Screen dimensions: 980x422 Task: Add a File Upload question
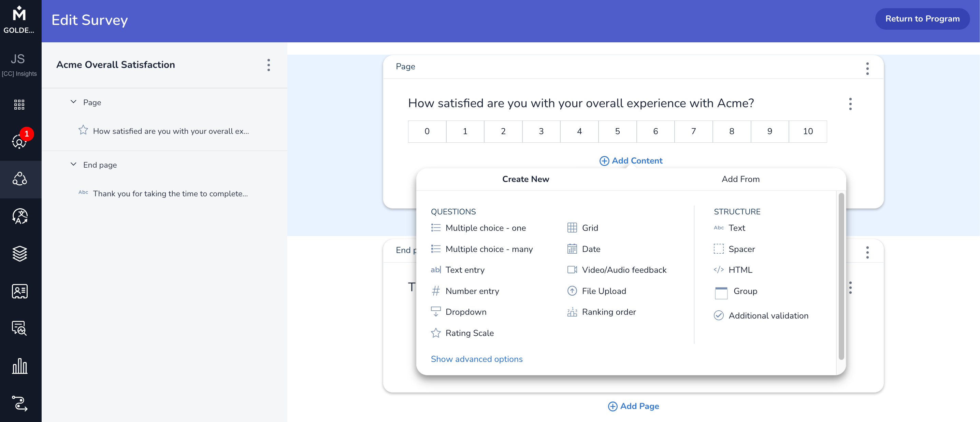point(603,291)
